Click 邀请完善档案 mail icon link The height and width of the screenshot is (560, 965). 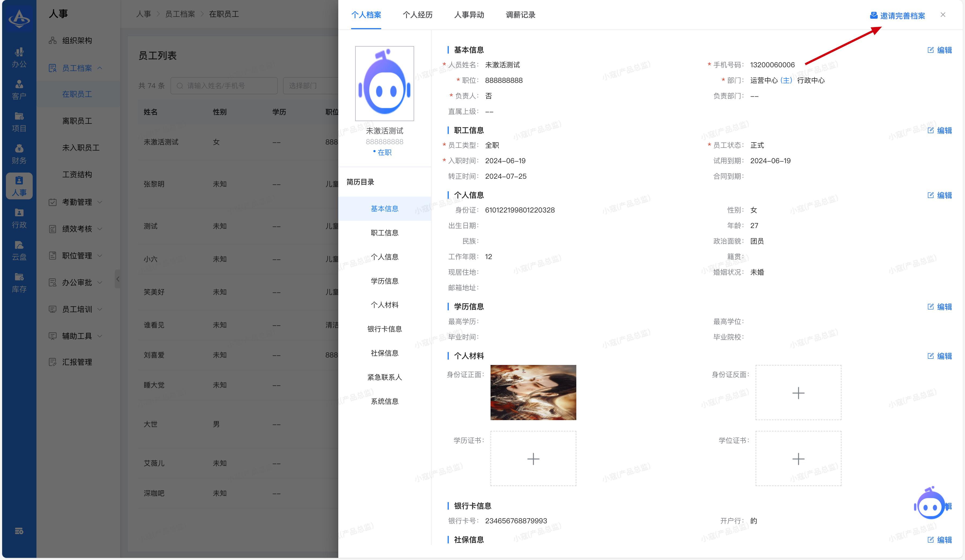pyautogui.click(x=897, y=16)
